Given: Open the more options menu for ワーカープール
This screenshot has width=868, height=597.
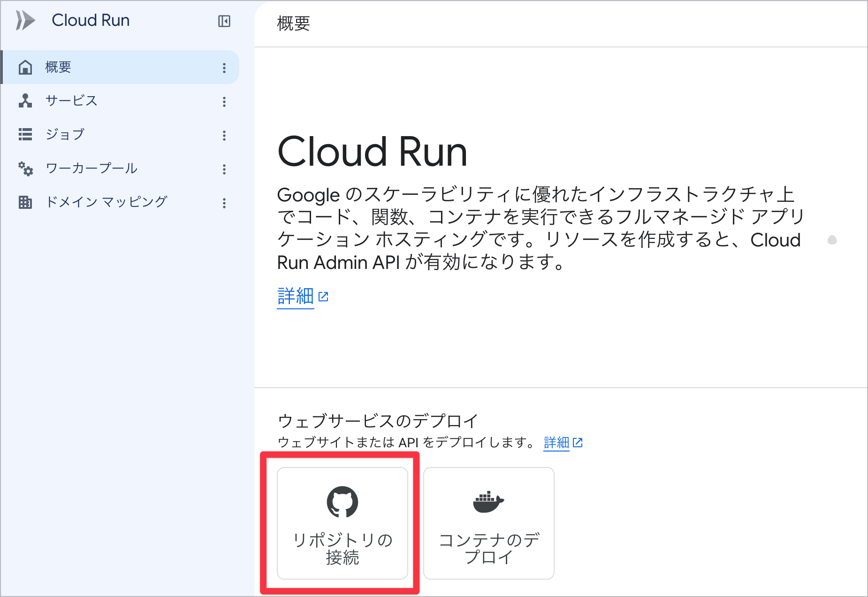Looking at the screenshot, I should [x=224, y=169].
